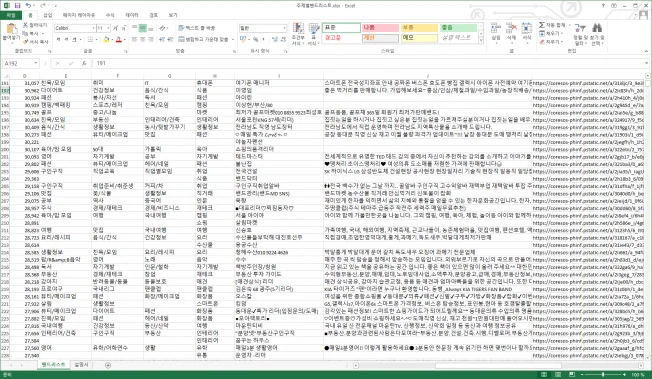
Task: Open the Alignment group dialog launcher
Action: [x=234, y=51]
